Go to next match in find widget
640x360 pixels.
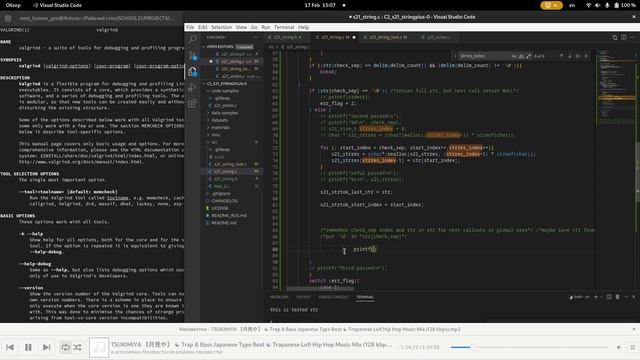pyautogui.click(x=569, y=56)
